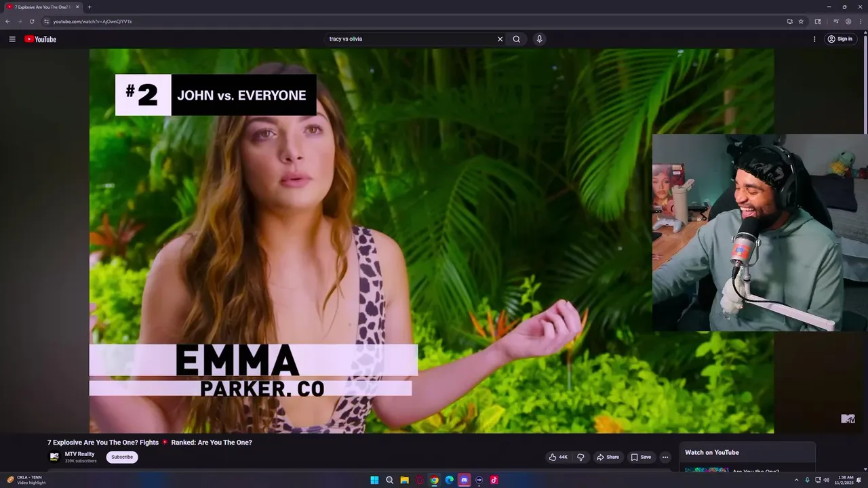
Task: Open the browser side panel icon
Action: (x=818, y=21)
